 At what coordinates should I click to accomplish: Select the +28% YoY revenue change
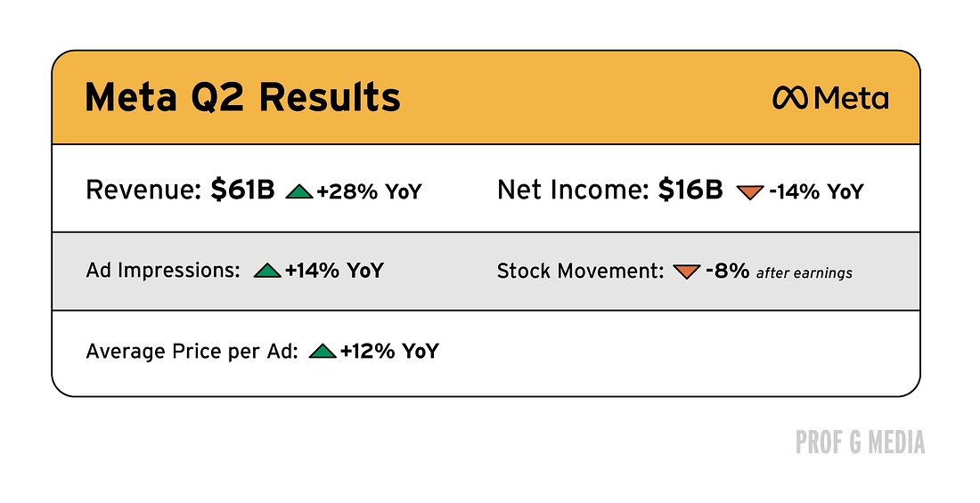pos(370,191)
